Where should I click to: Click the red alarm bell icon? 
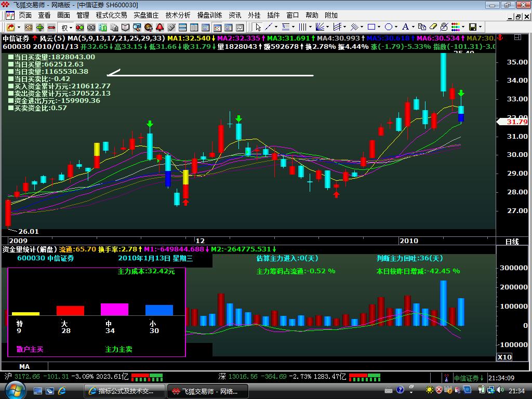click(x=159, y=27)
